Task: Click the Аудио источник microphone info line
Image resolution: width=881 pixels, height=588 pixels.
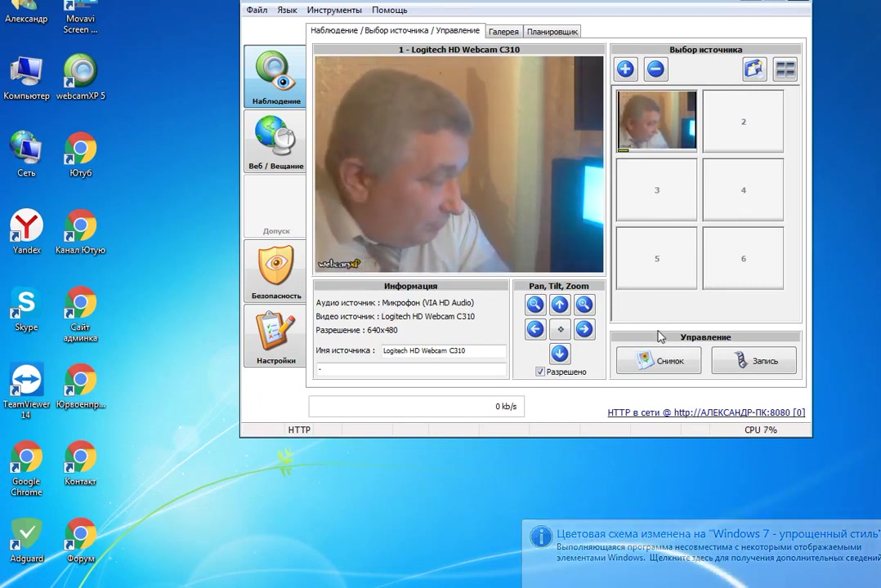Action: (395, 303)
